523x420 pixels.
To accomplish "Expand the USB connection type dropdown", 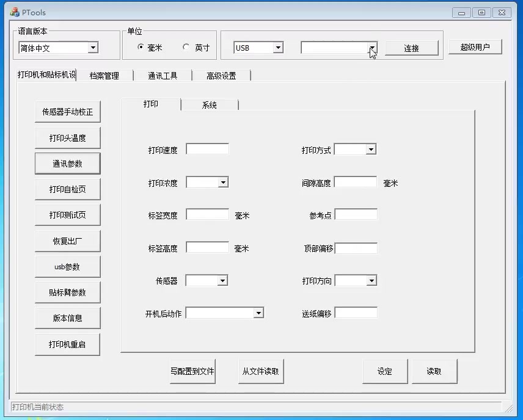I will coord(278,48).
